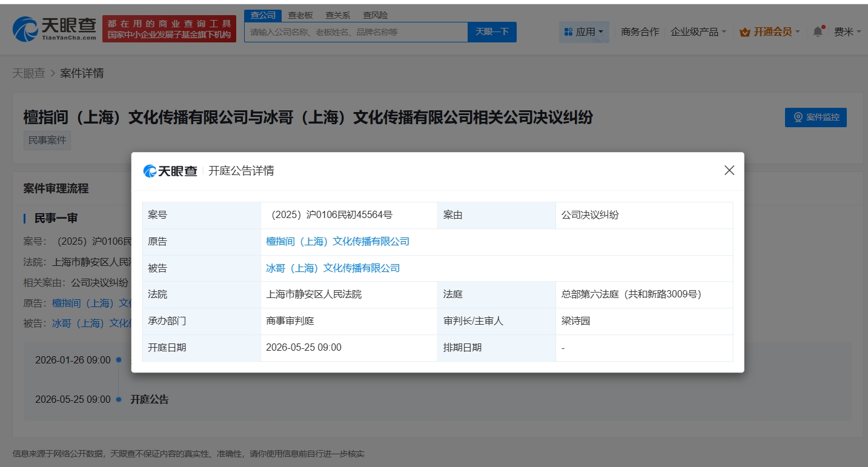Click the 民事一审 section heading
The height and width of the screenshot is (467, 868).
tap(56, 218)
